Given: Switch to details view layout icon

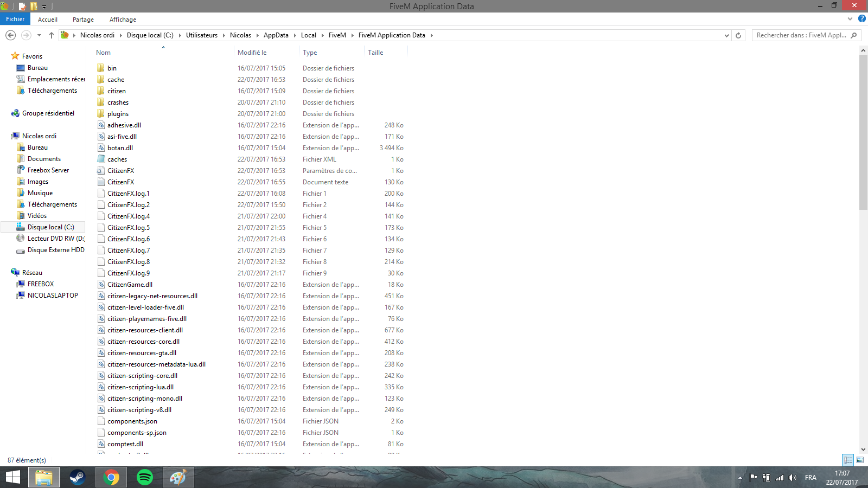Looking at the screenshot, I should pos(848,460).
